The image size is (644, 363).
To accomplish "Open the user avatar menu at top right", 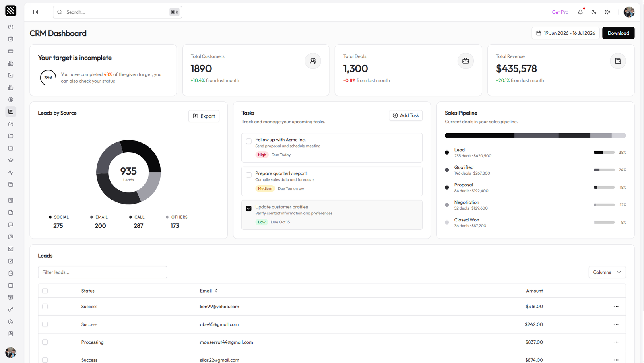I will tap(629, 12).
